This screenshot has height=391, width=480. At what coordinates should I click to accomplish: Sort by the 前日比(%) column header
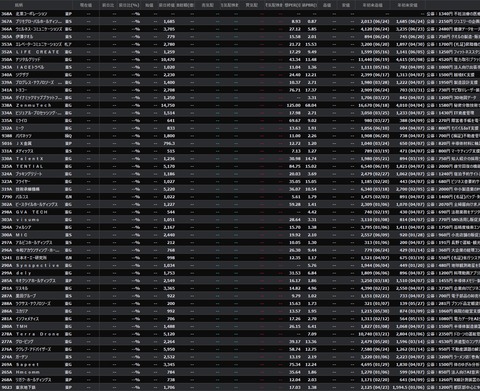point(129,5)
